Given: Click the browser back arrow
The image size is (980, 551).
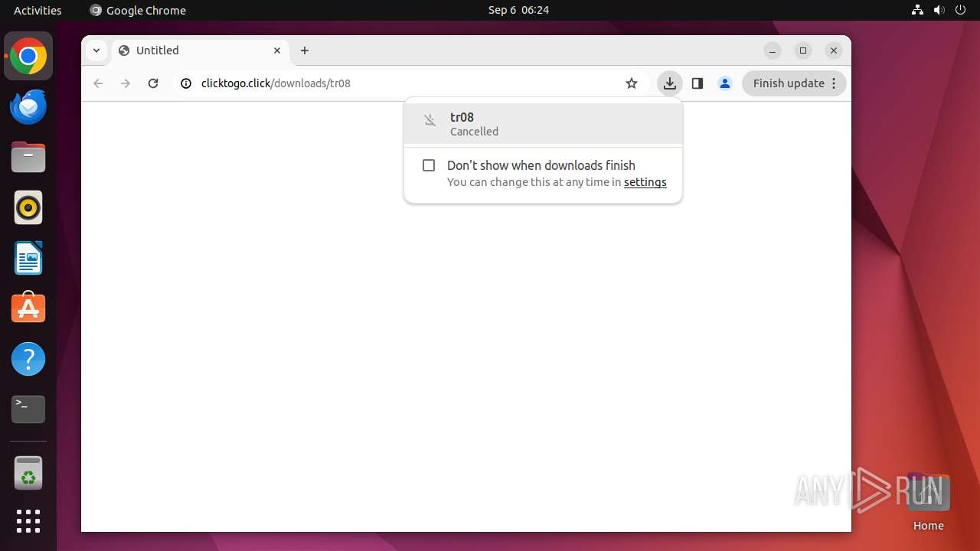Looking at the screenshot, I should point(98,83).
